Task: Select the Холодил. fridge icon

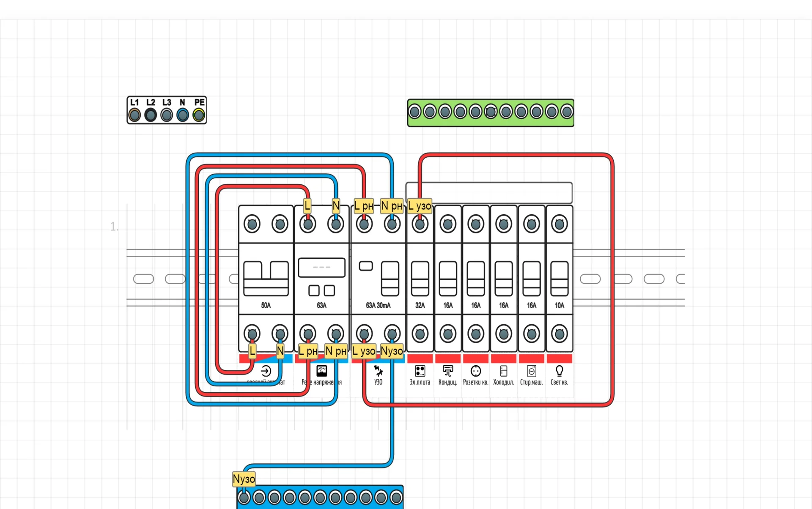Action: (504, 371)
